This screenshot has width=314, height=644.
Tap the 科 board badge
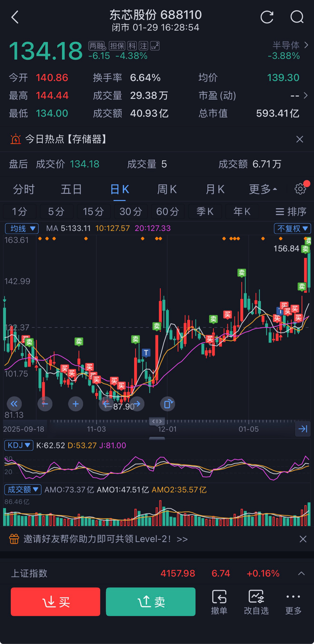tap(132, 46)
